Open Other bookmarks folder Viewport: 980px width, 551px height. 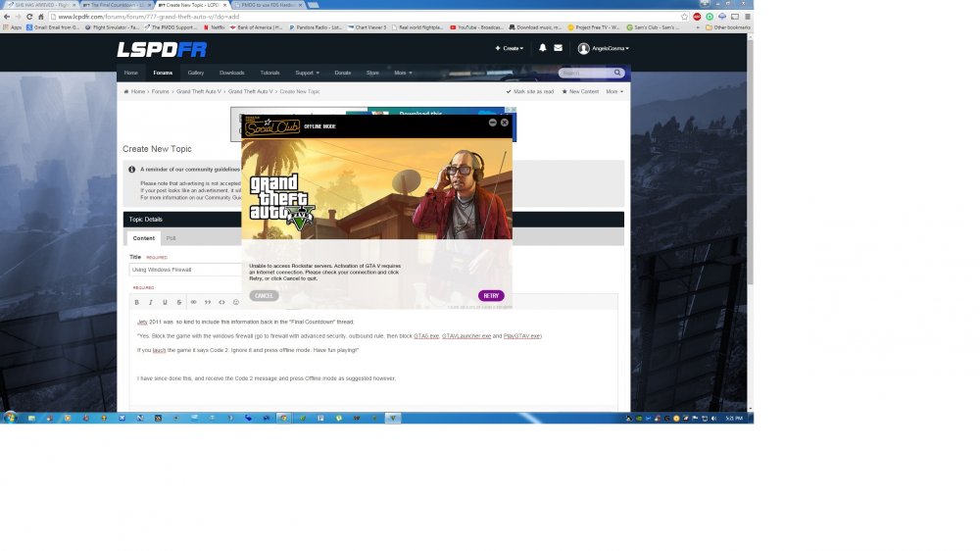pos(728,27)
